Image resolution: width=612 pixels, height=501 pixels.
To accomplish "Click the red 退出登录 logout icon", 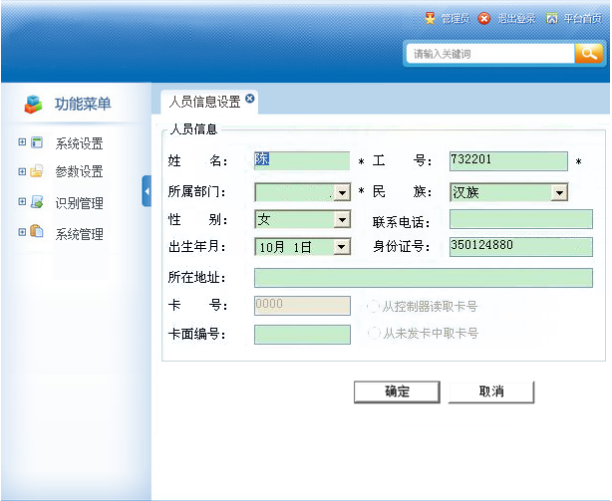I will tap(484, 18).
